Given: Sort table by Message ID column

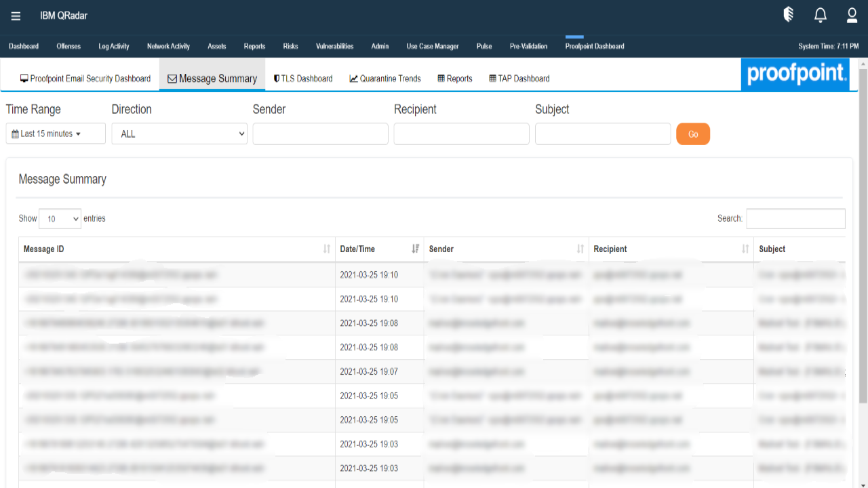Looking at the screenshot, I should (327, 249).
